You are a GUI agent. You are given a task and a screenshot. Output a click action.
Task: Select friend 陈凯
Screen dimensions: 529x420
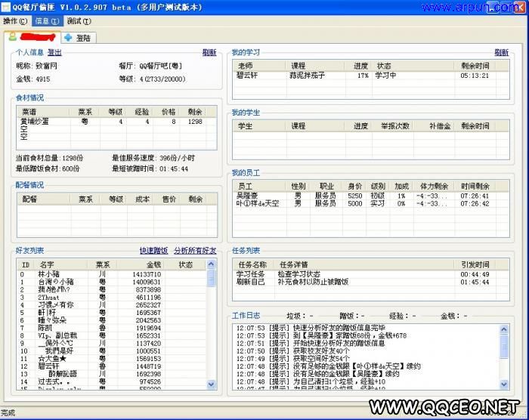pos(111,328)
